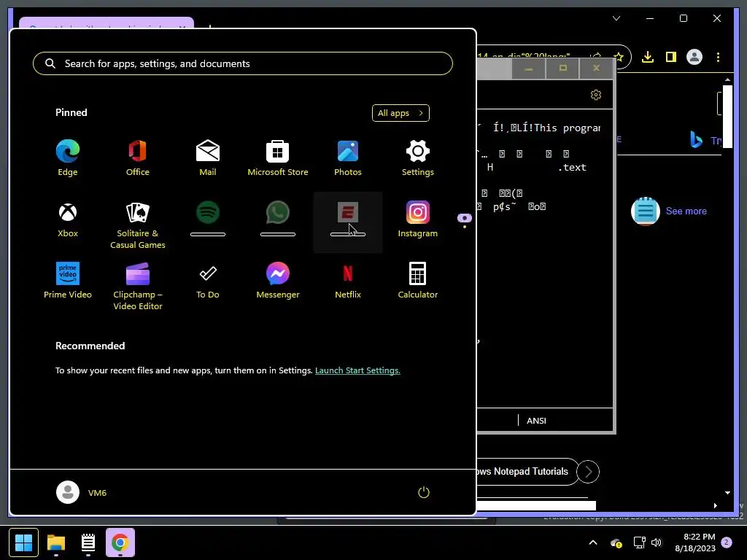Advance suggestions with the right arrow

[x=588, y=472]
